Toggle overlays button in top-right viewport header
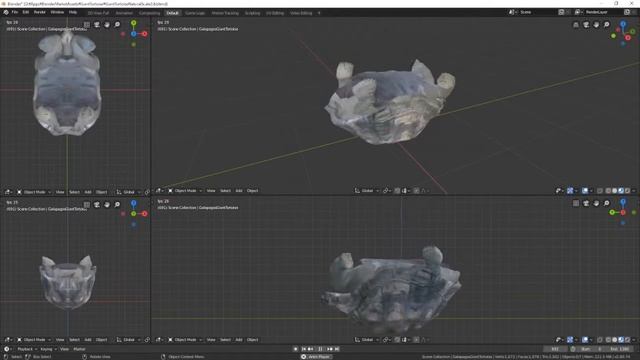 [585, 191]
